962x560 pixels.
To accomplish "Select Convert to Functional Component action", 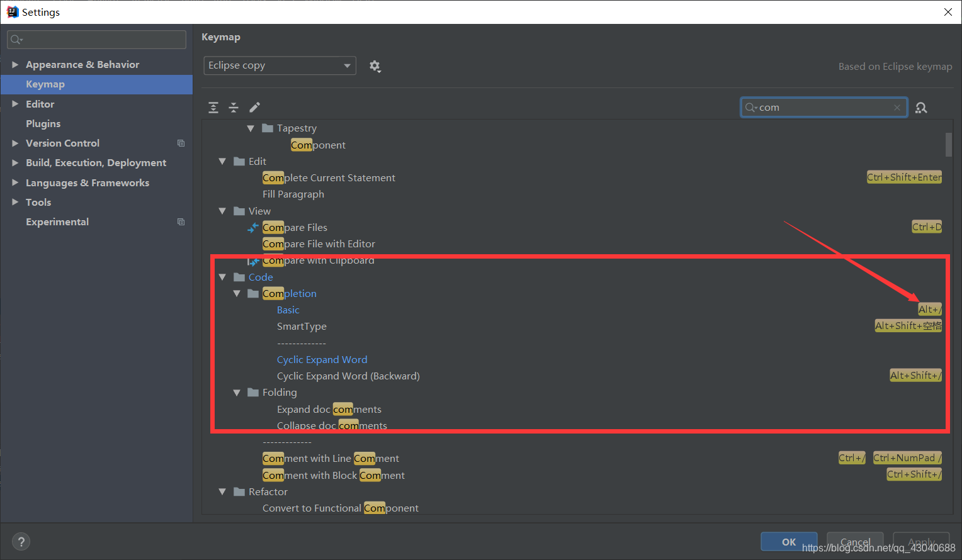I will [341, 508].
